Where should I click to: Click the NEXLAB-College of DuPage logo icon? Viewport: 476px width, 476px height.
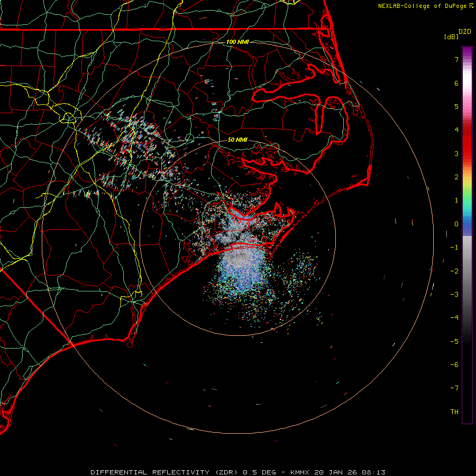pos(471,6)
